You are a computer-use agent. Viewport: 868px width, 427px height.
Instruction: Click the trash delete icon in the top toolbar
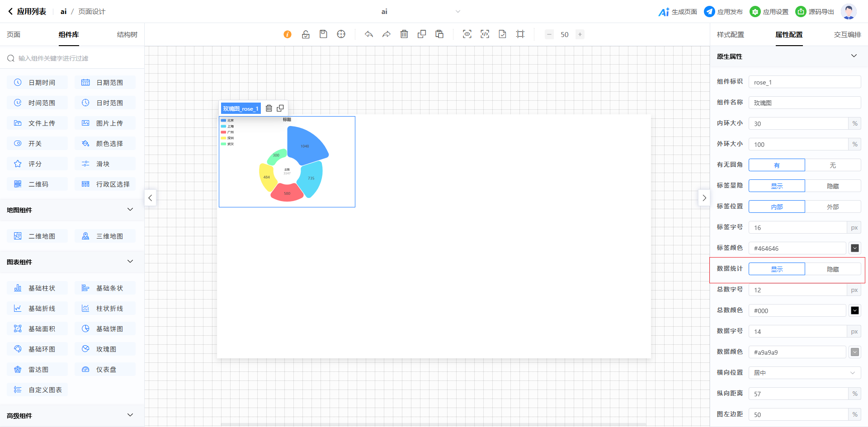pos(404,34)
